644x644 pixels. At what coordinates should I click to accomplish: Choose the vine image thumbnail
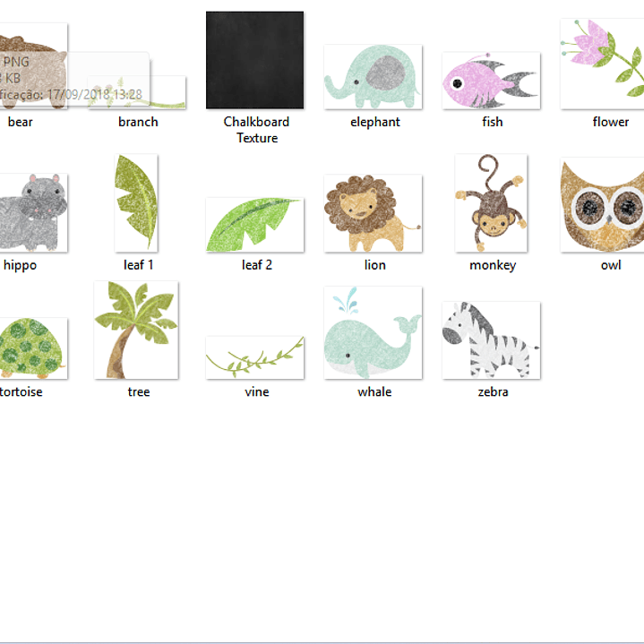255,358
